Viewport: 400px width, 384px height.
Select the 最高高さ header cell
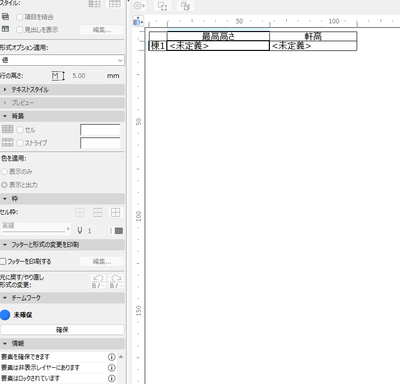coord(218,36)
